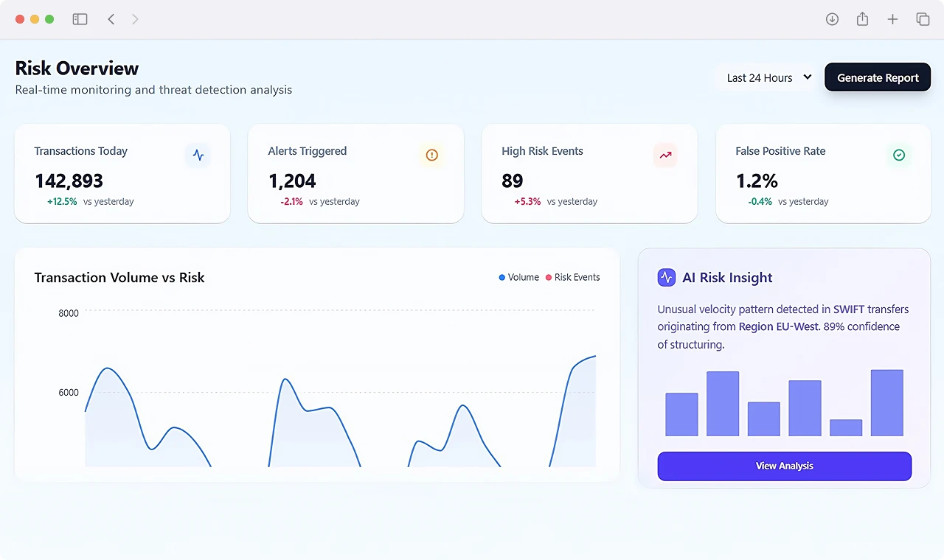Click the pulse icon on Transactions Today

click(198, 155)
